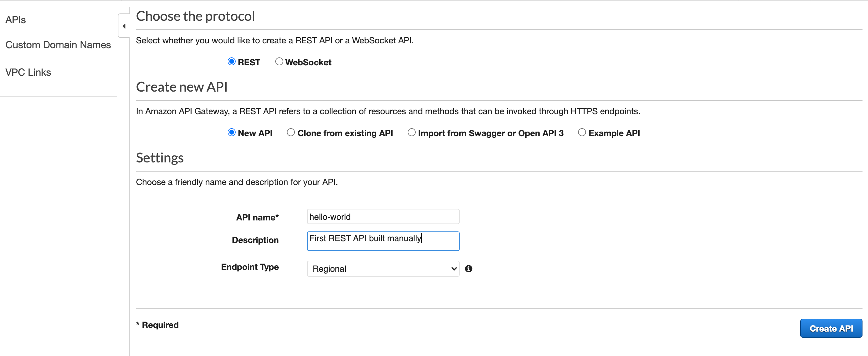
Task: Click the Example API label
Action: (x=614, y=133)
